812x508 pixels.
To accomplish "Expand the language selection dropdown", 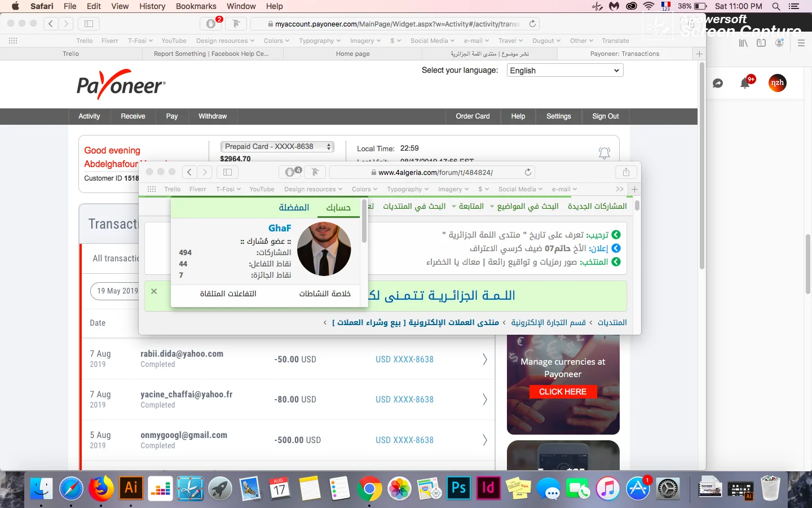I will [x=564, y=71].
